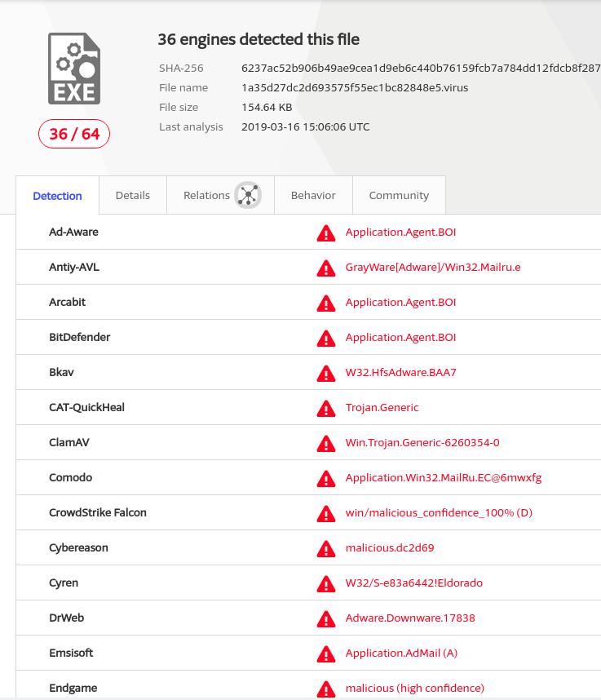
Task: Click the BitDefender engine name
Action: click(79, 337)
